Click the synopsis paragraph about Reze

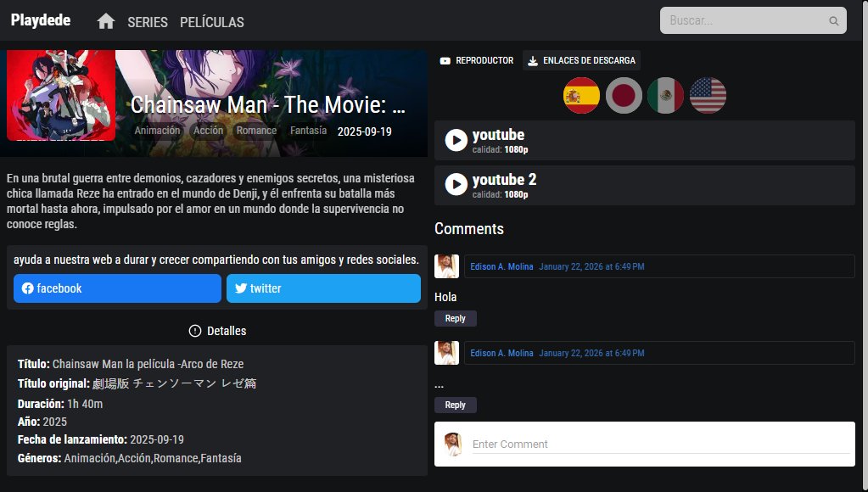pos(210,201)
